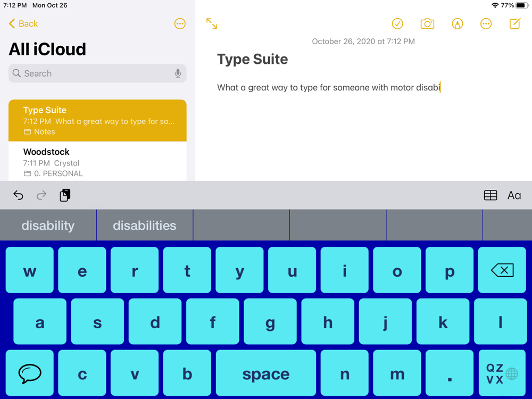The width and height of the screenshot is (532, 399).
Task: Tap the v key
Action: pos(135,373)
